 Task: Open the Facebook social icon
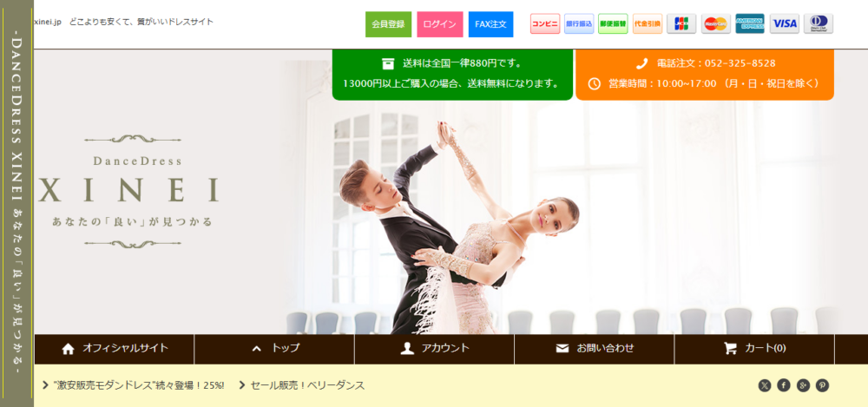[783, 385]
